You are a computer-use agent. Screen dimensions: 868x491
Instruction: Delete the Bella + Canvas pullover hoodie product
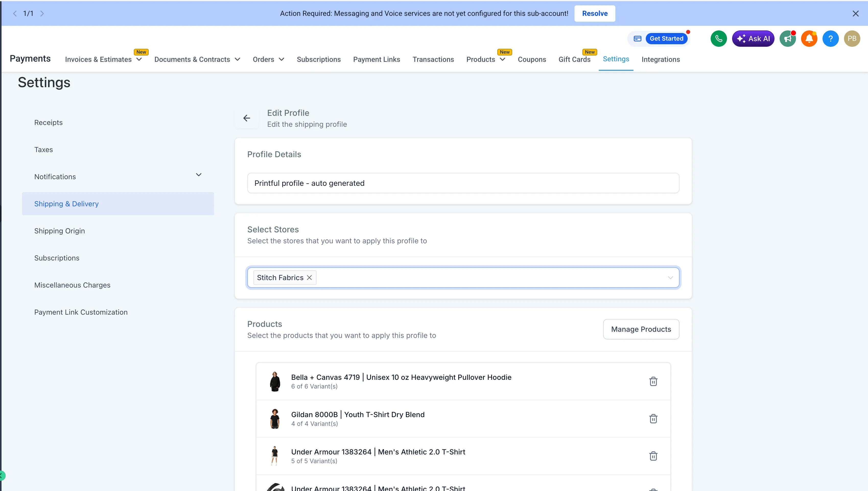tap(653, 381)
